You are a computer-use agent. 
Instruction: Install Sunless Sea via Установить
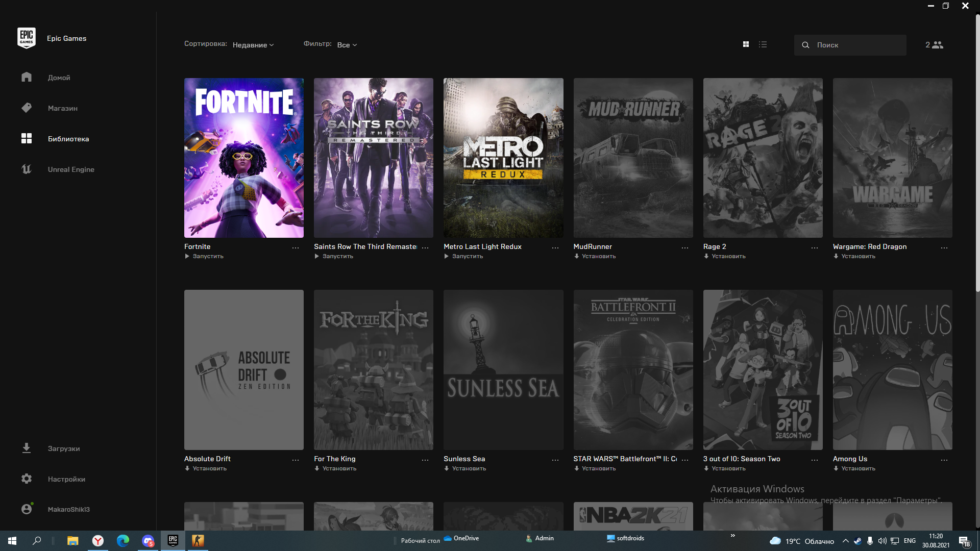point(464,468)
